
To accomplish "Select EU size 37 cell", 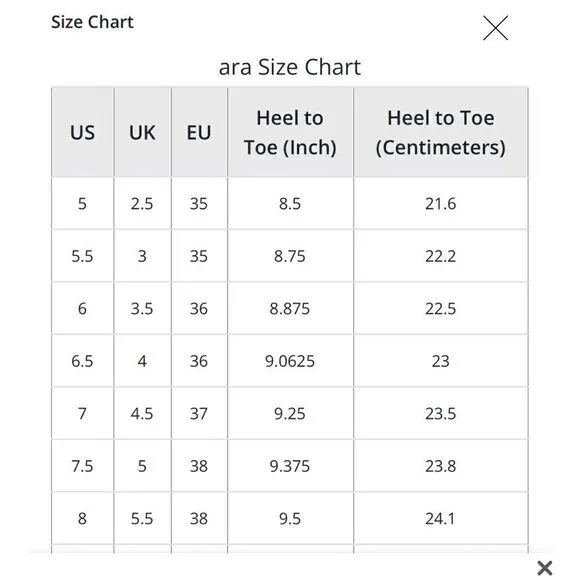I will click(x=199, y=414).
